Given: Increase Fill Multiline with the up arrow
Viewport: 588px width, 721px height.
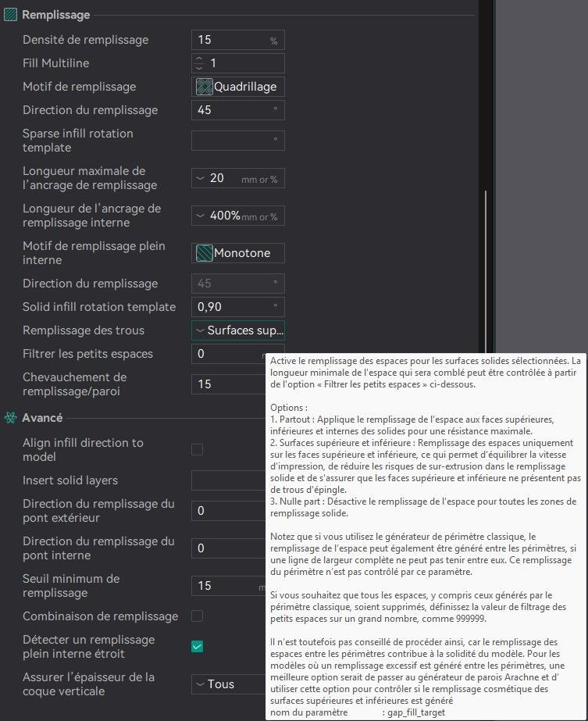Looking at the screenshot, I should [x=199, y=59].
